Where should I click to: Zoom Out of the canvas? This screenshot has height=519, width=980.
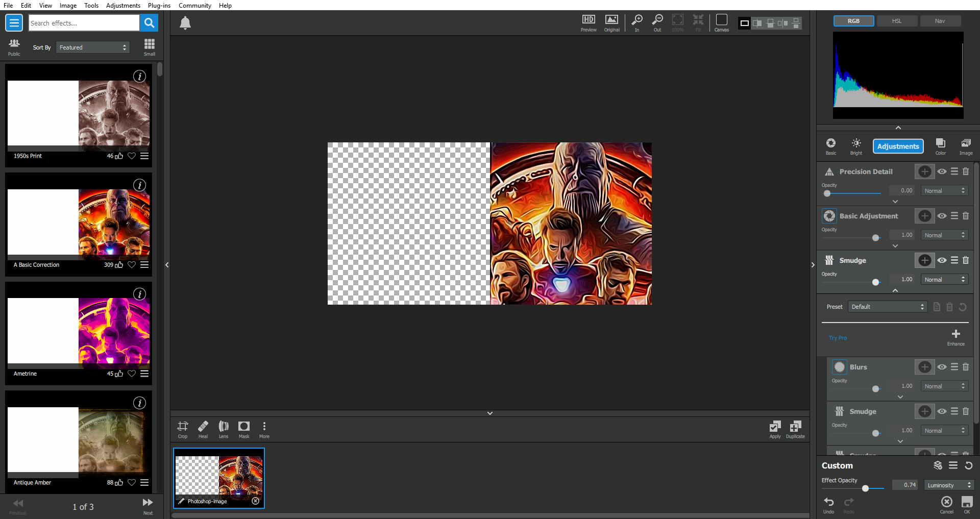click(x=657, y=23)
